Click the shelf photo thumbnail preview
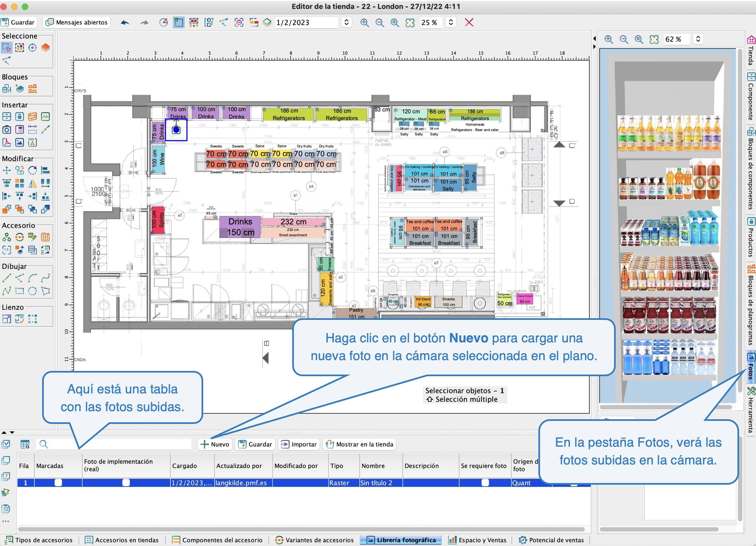This screenshot has width=756, height=546. 668,226
